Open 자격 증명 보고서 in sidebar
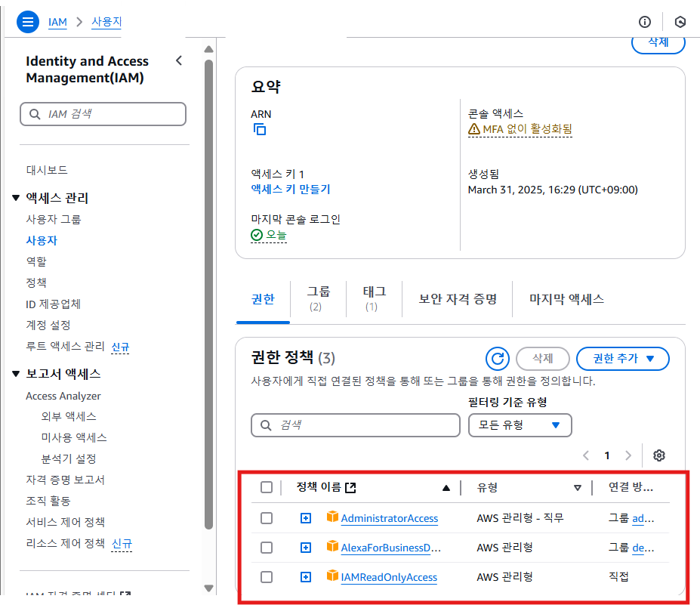The image size is (700, 605). 65,480
